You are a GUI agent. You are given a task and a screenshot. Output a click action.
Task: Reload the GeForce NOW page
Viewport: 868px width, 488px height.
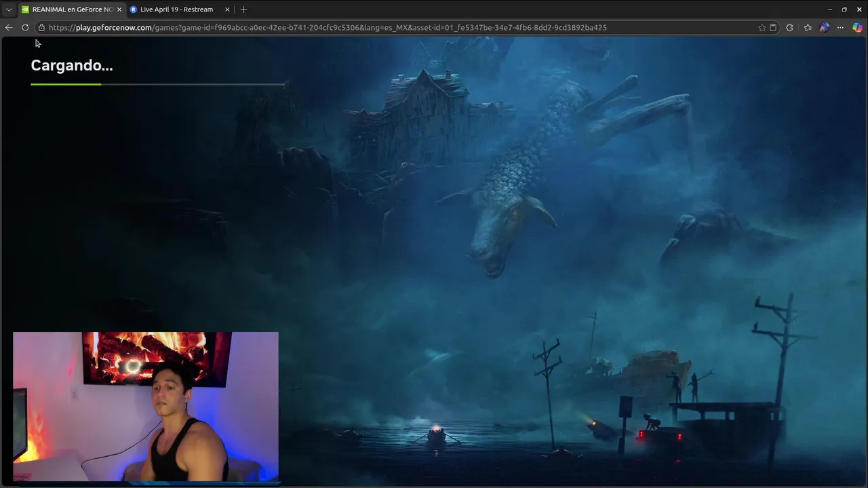pyautogui.click(x=25, y=28)
